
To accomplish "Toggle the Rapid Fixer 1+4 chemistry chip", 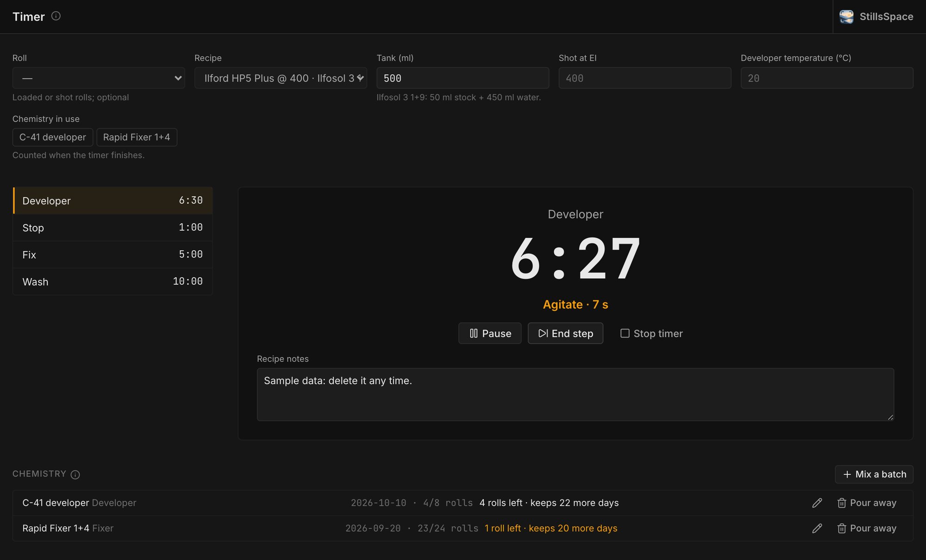I will (x=137, y=137).
